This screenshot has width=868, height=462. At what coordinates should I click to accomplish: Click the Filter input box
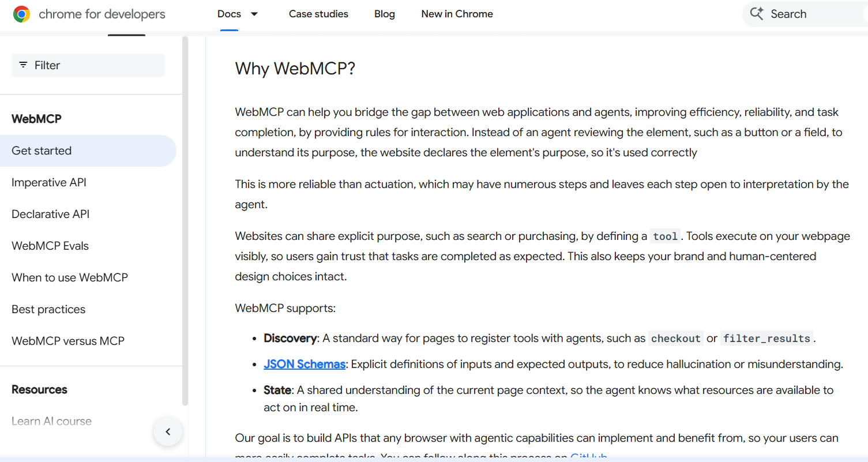click(88, 65)
